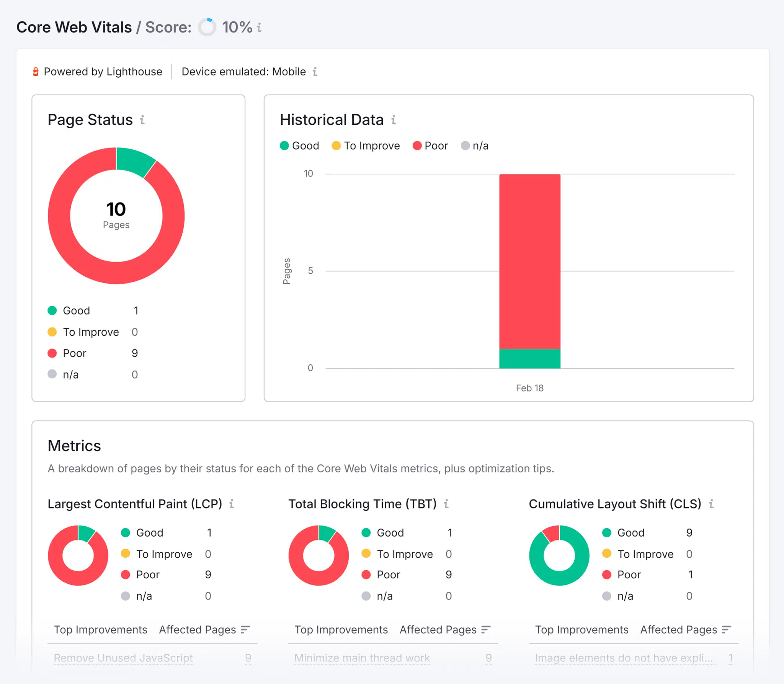Open the Largest Contentful Paint info tooltip

(x=232, y=504)
